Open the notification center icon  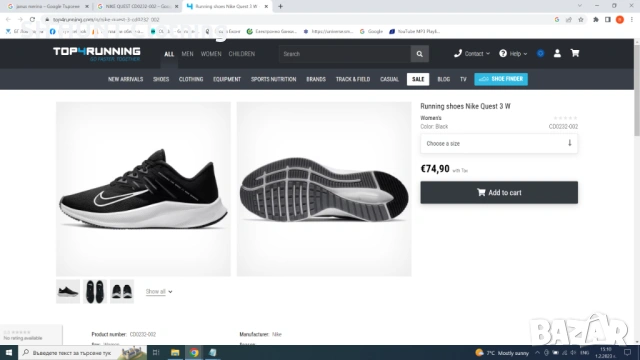[627, 352]
